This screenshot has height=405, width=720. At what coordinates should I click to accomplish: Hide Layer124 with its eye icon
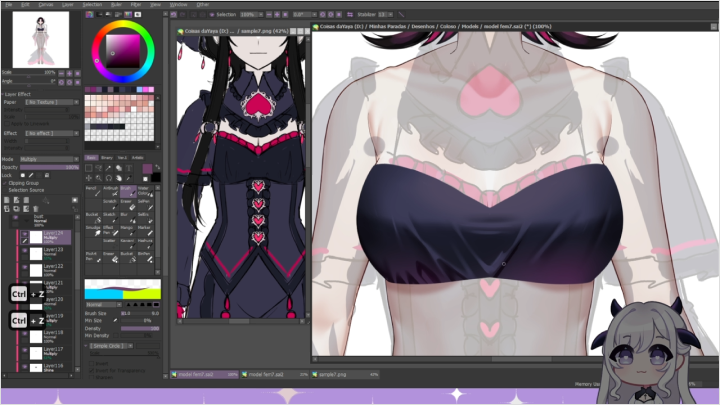click(x=24, y=234)
